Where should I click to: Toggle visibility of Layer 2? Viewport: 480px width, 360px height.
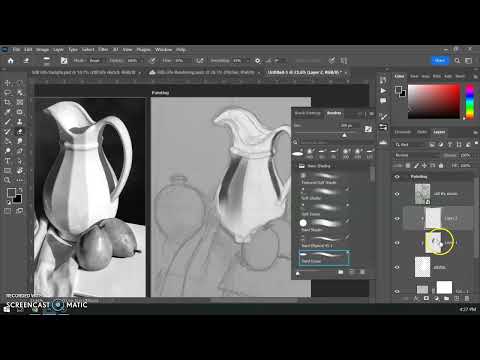pos(397,219)
